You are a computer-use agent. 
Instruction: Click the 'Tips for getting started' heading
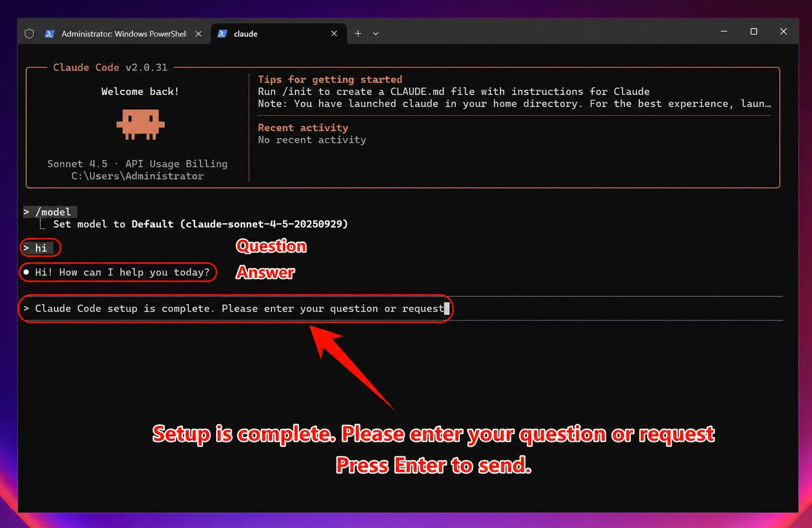tap(330, 79)
